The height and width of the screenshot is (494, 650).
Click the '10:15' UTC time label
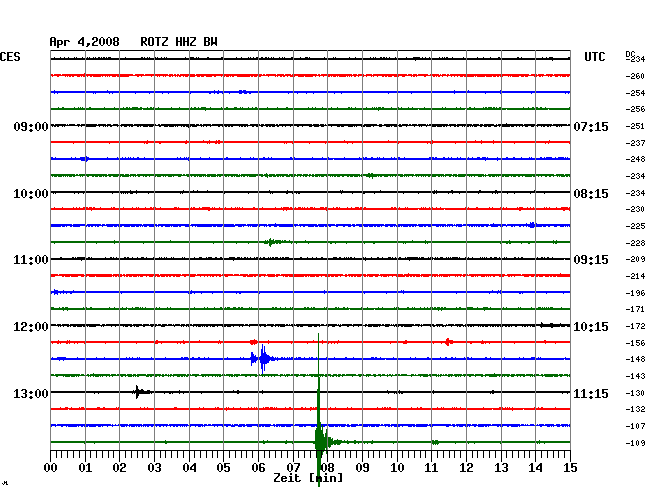pyautogui.click(x=591, y=327)
